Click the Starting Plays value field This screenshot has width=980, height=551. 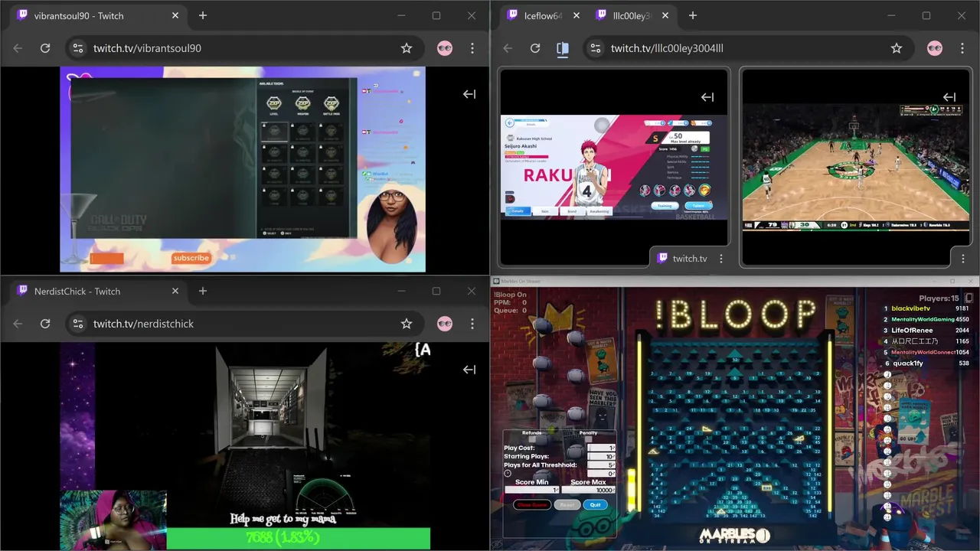(602, 456)
